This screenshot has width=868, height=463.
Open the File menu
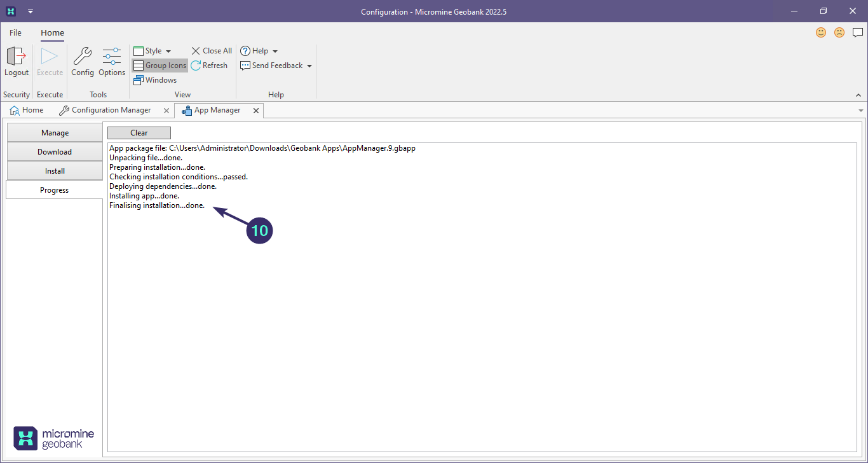(x=15, y=32)
